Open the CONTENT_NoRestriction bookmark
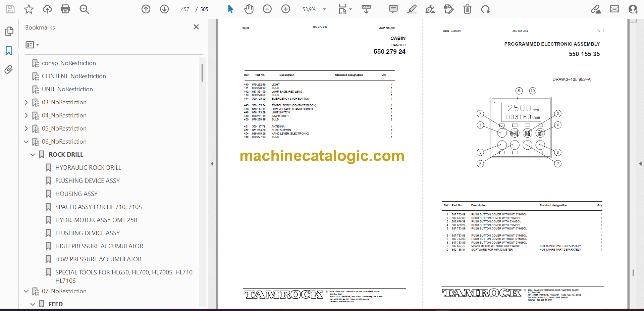The width and height of the screenshot is (644, 311). pyautogui.click(x=74, y=76)
